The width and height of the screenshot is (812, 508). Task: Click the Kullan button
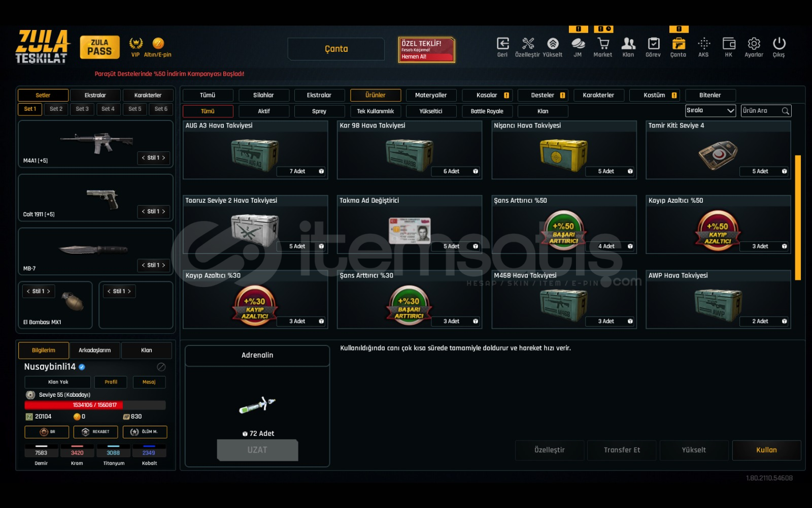[766, 450]
